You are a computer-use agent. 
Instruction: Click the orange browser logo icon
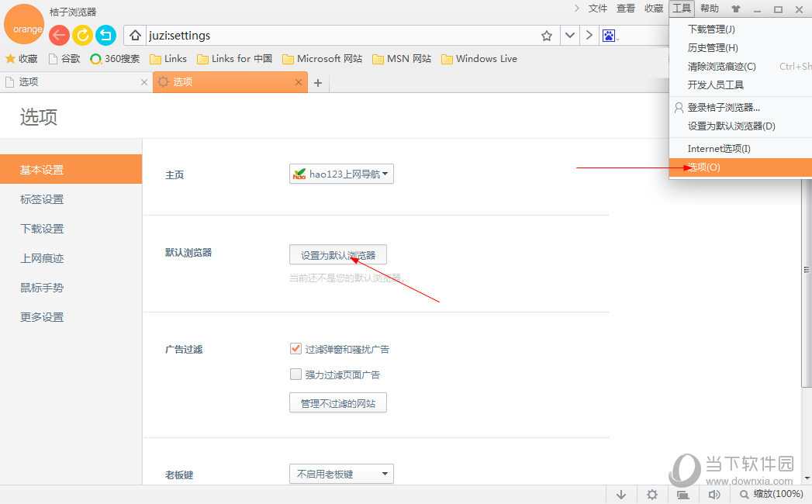[24, 24]
